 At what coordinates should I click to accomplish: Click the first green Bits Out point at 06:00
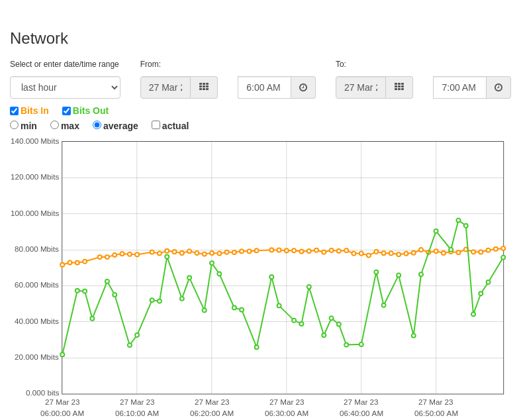62,355
